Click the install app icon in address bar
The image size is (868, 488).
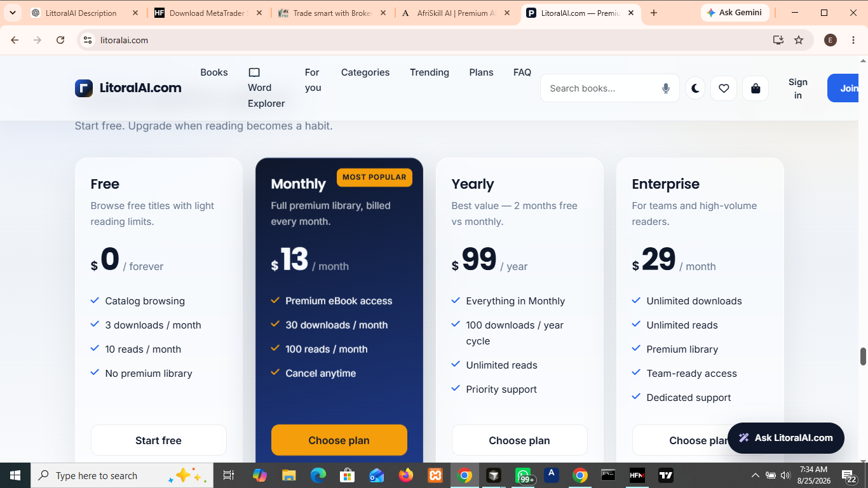(778, 40)
